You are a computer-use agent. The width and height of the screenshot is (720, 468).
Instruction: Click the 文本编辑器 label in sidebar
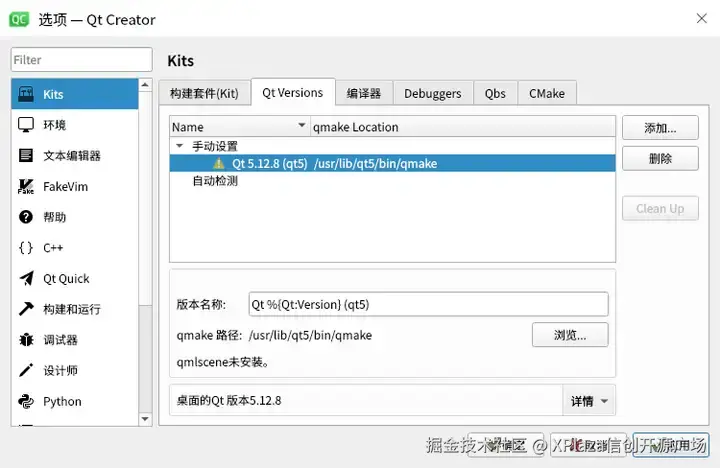coord(72,156)
